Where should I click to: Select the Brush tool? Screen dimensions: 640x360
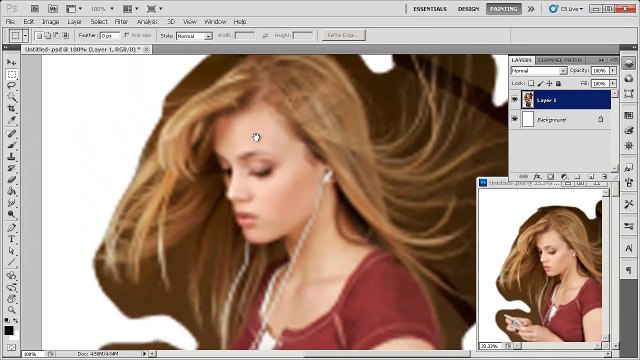point(11,145)
